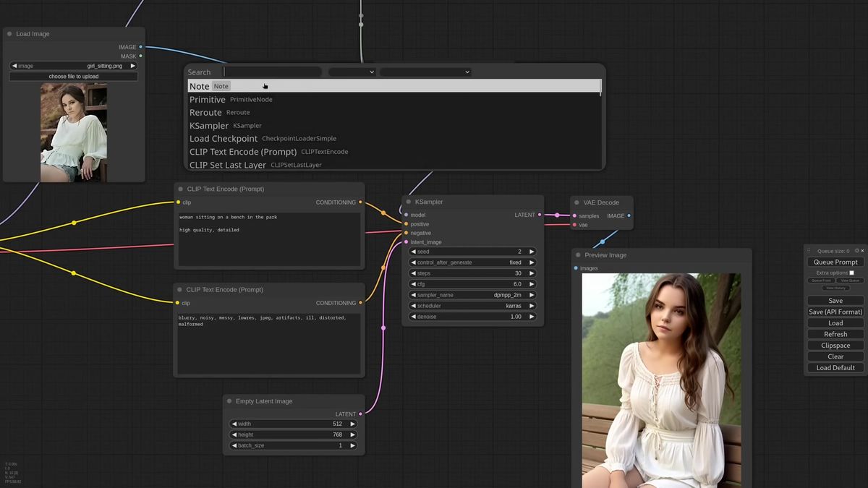This screenshot has width=868, height=488.
Task: Decrease width with its left arrow
Action: pyautogui.click(x=234, y=424)
